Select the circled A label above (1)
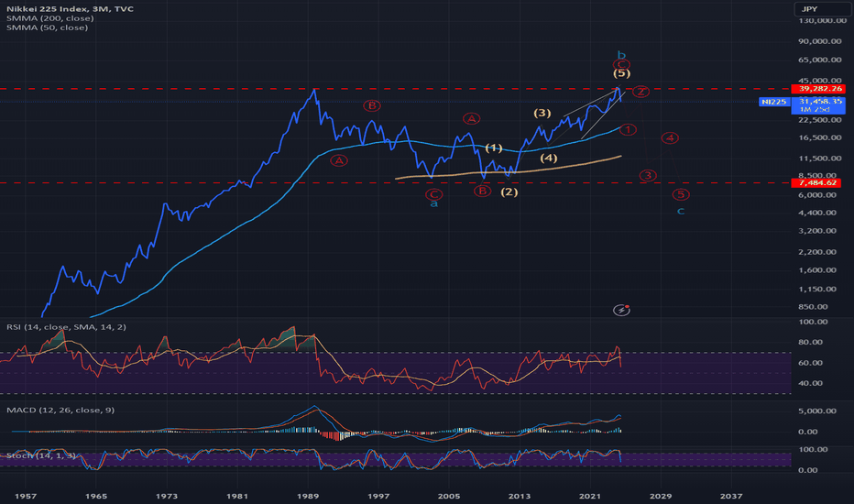 pos(471,118)
